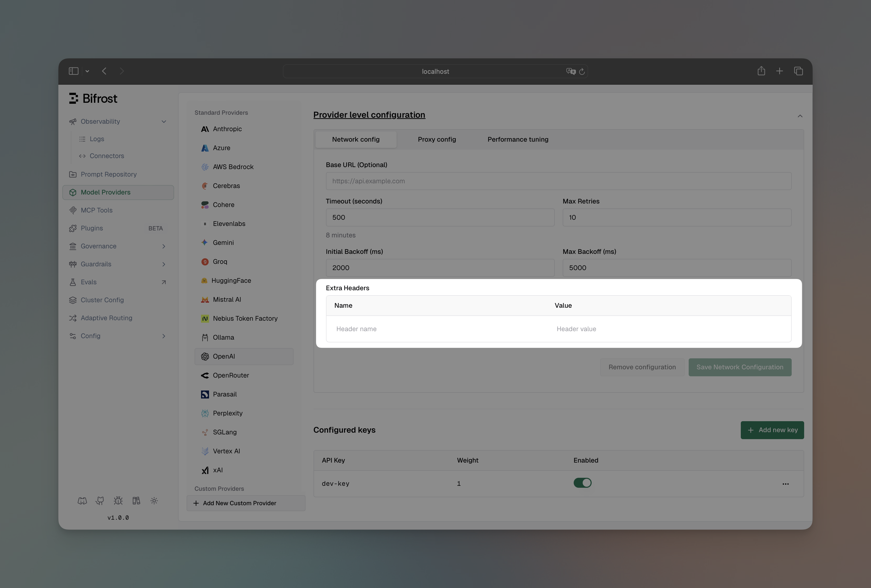Screen dimensions: 871x588
Task: Toggle theme with the sun icon
Action: pos(154,501)
